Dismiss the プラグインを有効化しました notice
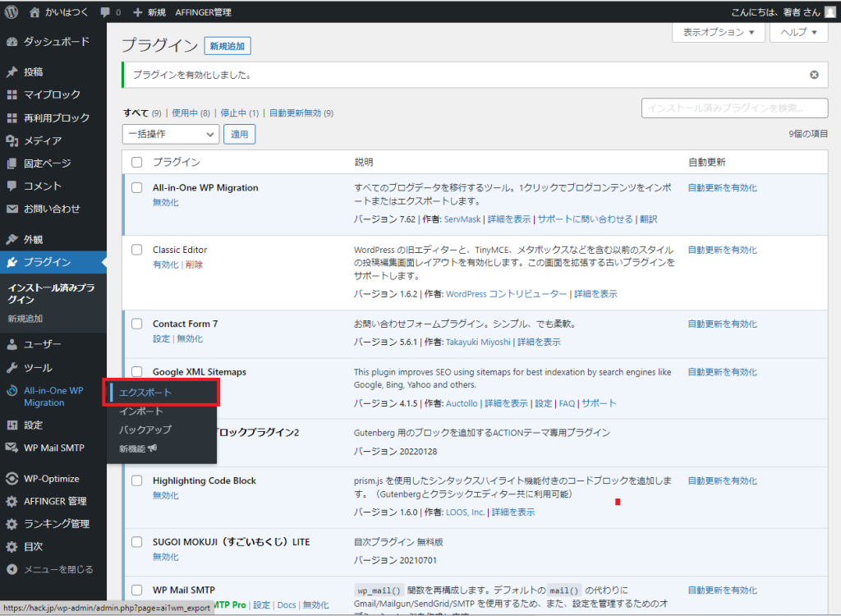Image resolution: width=841 pixels, height=616 pixels. click(814, 75)
